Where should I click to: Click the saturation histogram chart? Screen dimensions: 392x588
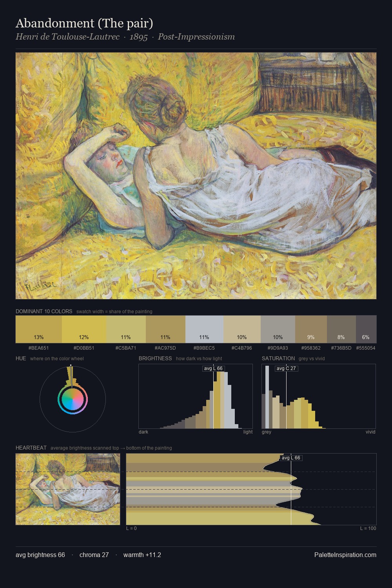click(x=319, y=396)
